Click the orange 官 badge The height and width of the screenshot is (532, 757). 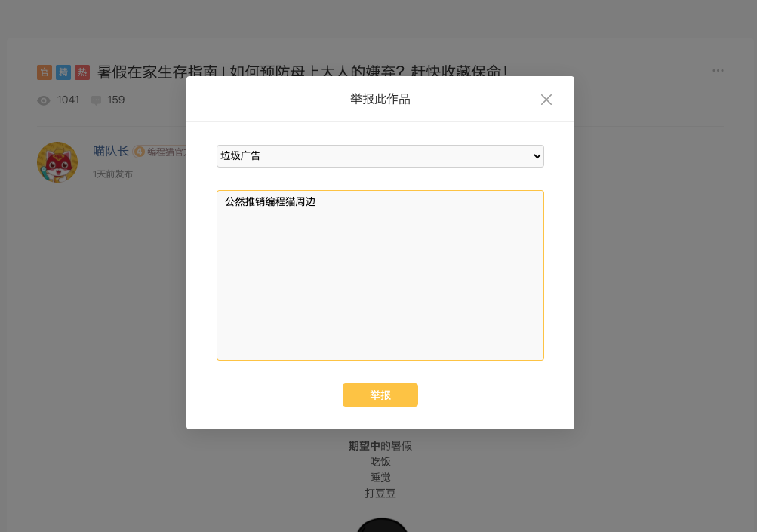(45, 72)
